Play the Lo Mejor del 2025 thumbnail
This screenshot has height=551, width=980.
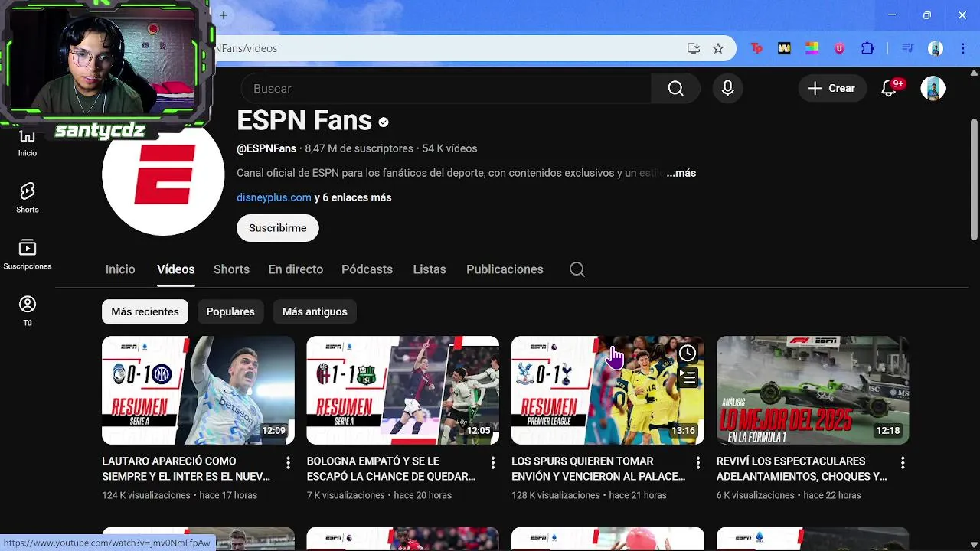click(813, 390)
